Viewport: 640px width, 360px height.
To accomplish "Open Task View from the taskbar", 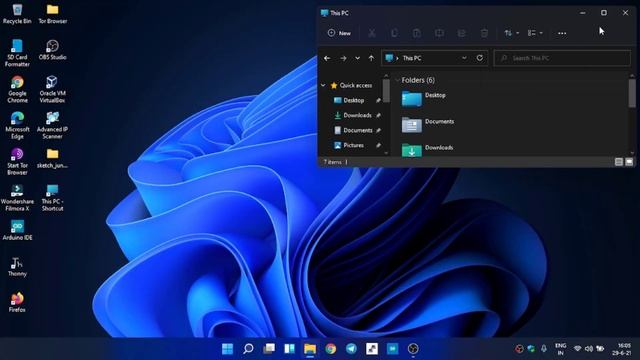I will (269, 349).
